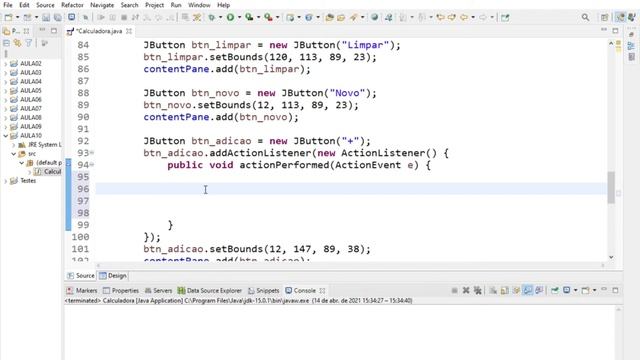Click the editor vertical scrollbar thumb

[611, 187]
